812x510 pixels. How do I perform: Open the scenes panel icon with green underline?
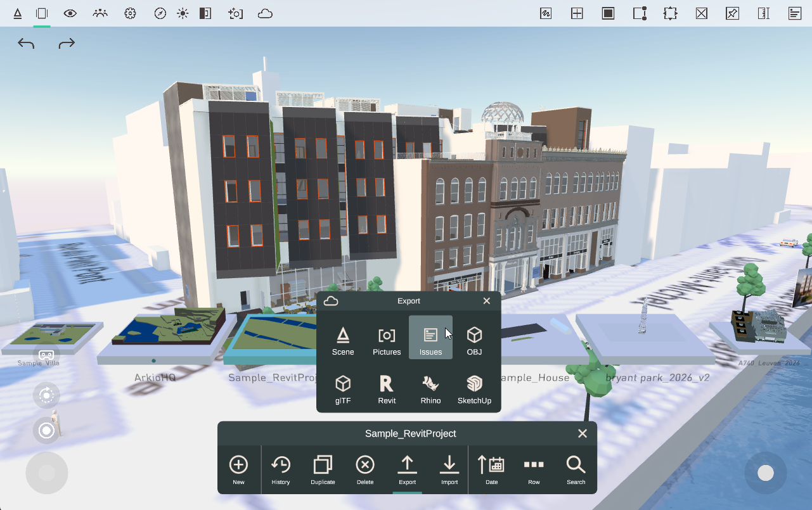pos(42,13)
